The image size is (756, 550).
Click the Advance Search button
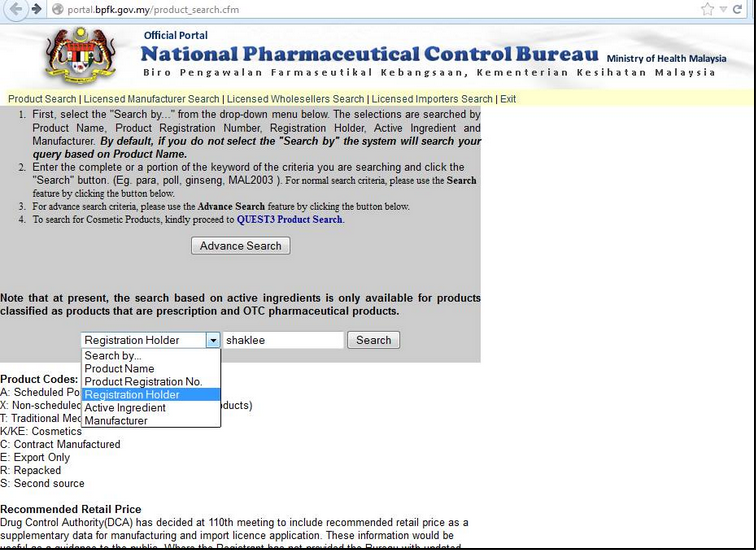click(241, 246)
